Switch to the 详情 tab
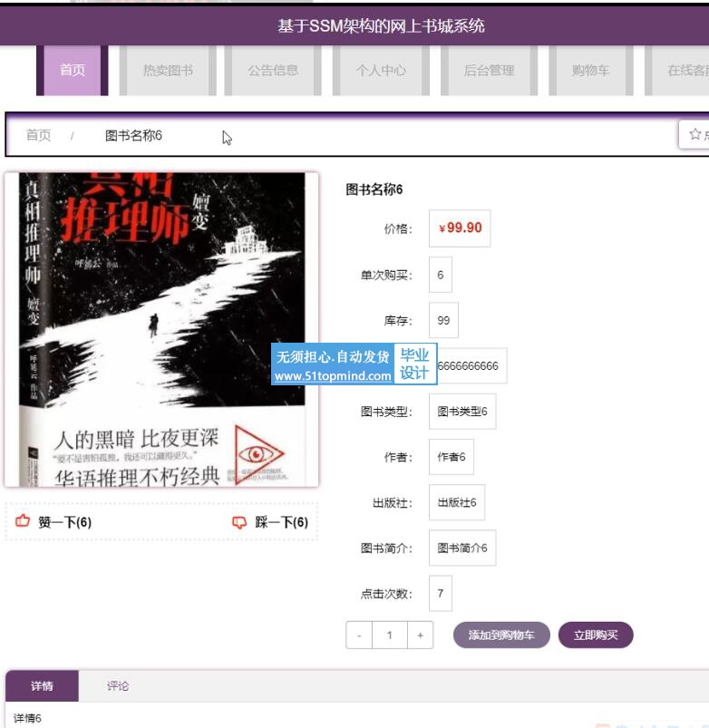The image size is (709, 728). 42,685
